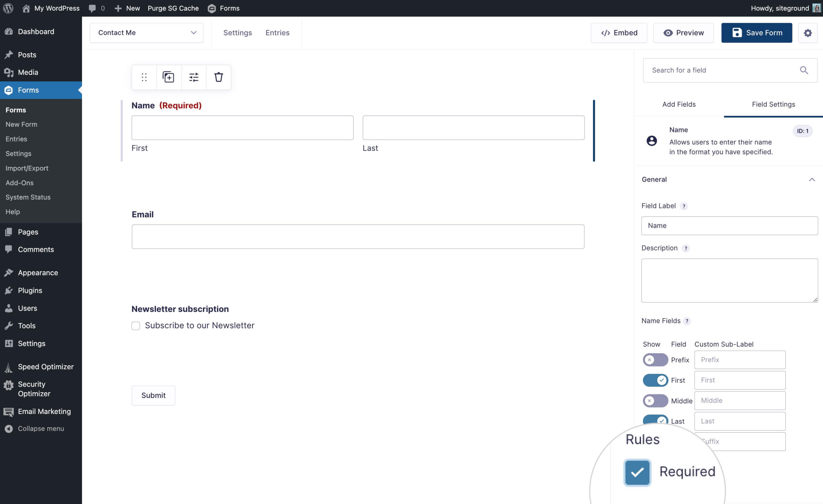Toggle the Required checkbox

(x=637, y=472)
